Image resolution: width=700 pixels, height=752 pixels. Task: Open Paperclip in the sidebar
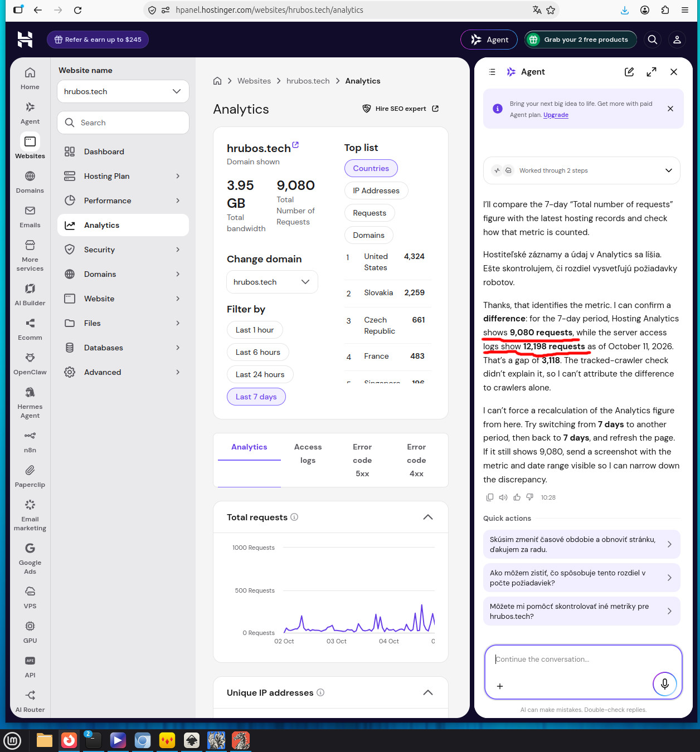click(x=30, y=476)
